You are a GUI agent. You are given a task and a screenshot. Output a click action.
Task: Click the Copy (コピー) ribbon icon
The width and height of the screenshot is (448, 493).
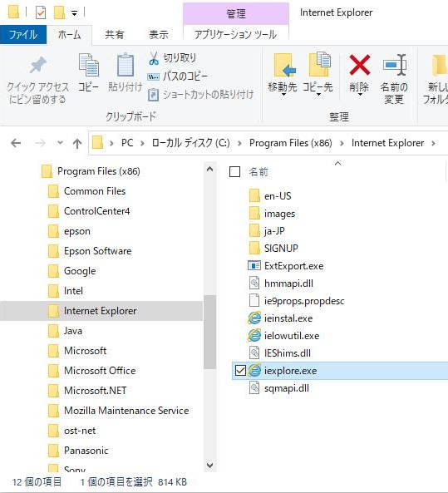[x=89, y=66]
